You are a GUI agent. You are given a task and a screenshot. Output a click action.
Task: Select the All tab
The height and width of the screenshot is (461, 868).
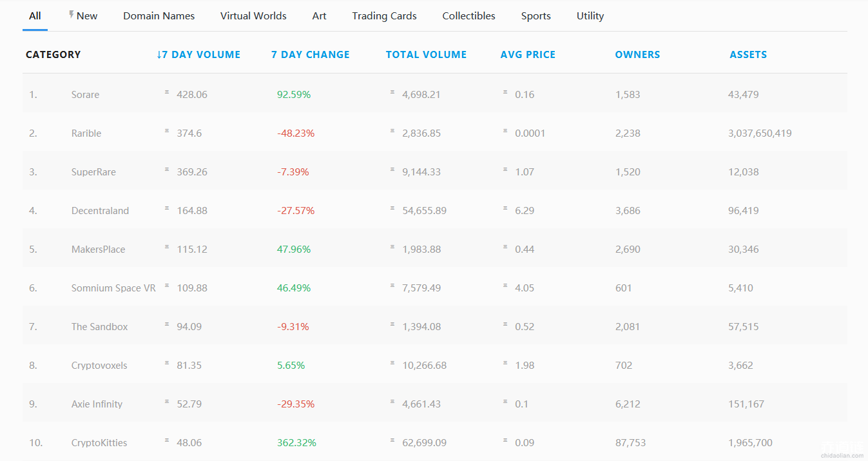click(x=35, y=16)
